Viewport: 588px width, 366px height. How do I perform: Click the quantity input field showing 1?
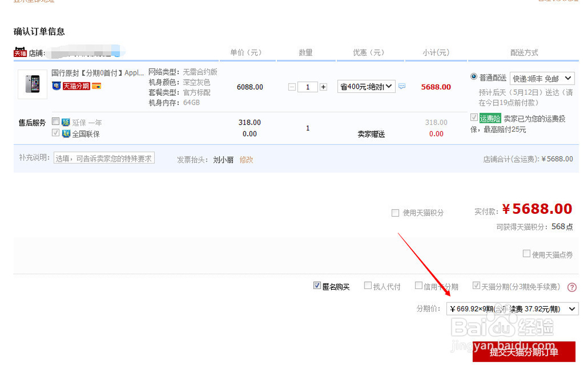coord(308,87)
